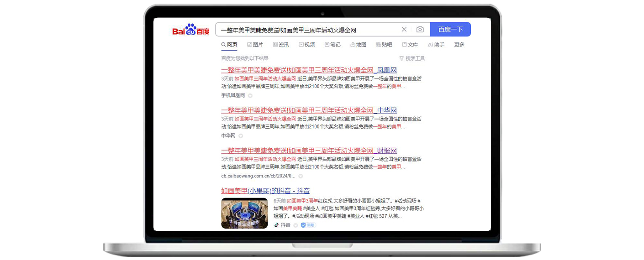Image resolution: width=644 pixels, height=260 pixels.
Task: Click the 凤凰网 result snippet mentioning 2100个大奖名额
Action: coord(322,83)
